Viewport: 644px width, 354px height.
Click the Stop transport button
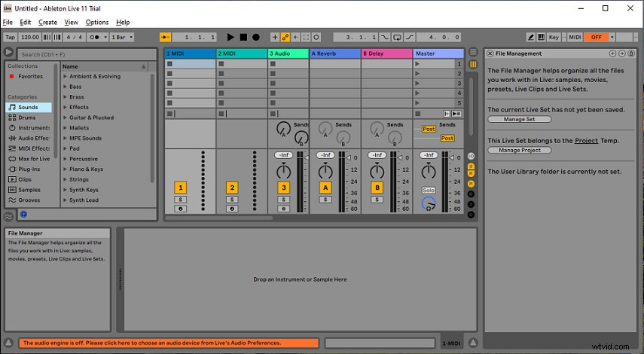[243, 38]
